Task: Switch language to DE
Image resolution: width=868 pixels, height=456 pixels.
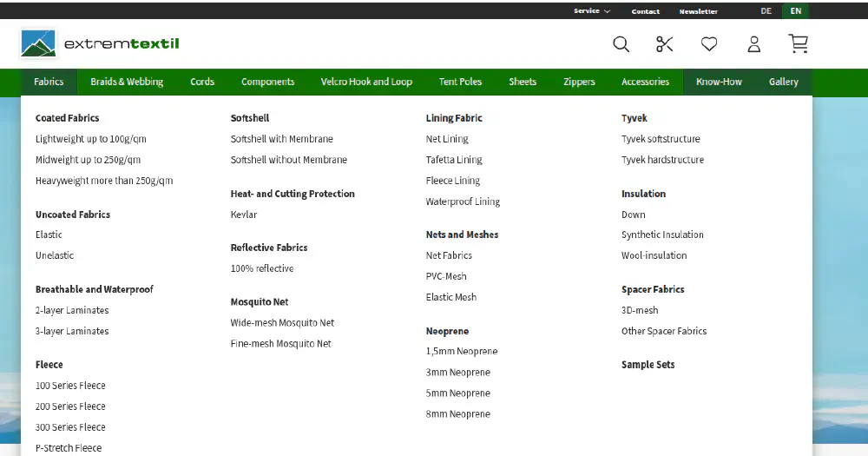Action: click(x=766, y=11)
